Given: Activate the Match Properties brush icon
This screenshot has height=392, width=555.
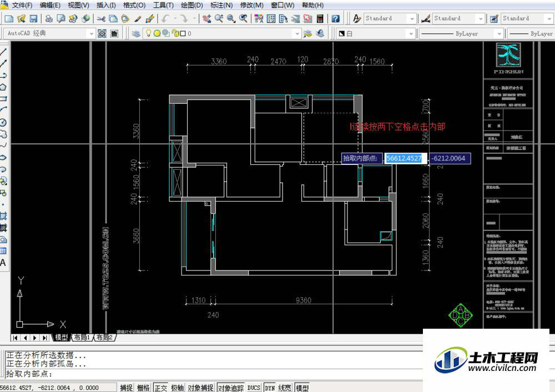Looking at the screenshot, I should coord(138,18).
